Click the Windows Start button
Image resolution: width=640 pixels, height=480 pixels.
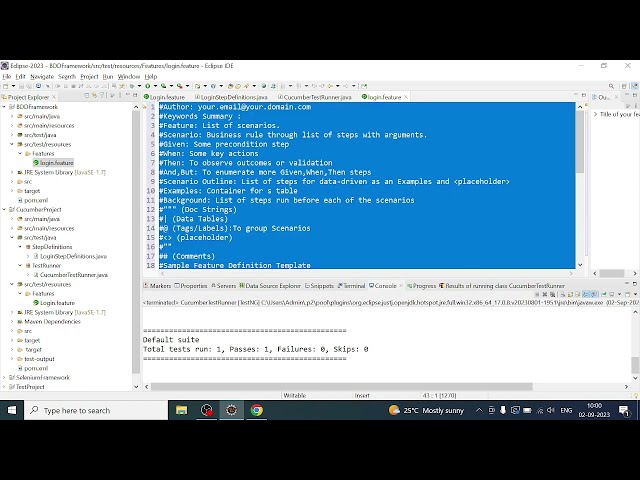[x=12, y=410]
